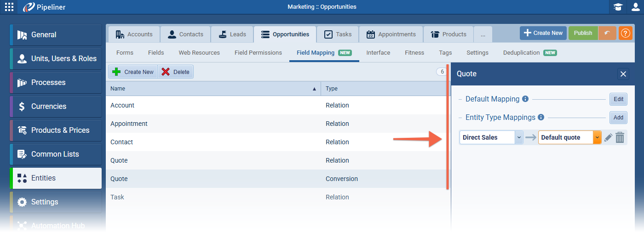This screenshot has width=644, height=232.
Task: Click the Default Mapping info icon
Action: coord(525,99)
